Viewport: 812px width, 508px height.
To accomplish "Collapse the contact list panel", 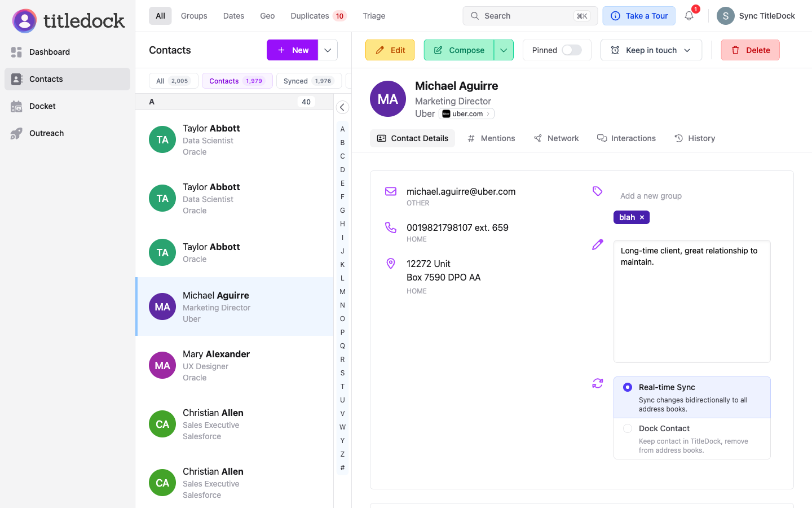I will click(x=342, y=107).
